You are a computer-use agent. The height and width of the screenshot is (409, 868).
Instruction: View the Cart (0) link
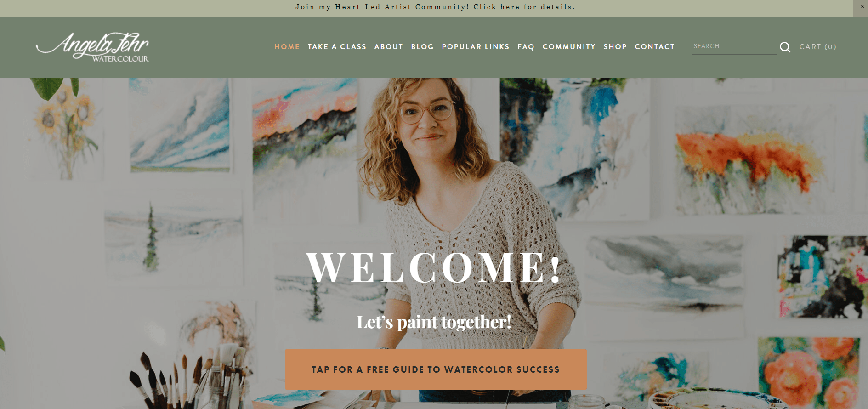(818, 47)
